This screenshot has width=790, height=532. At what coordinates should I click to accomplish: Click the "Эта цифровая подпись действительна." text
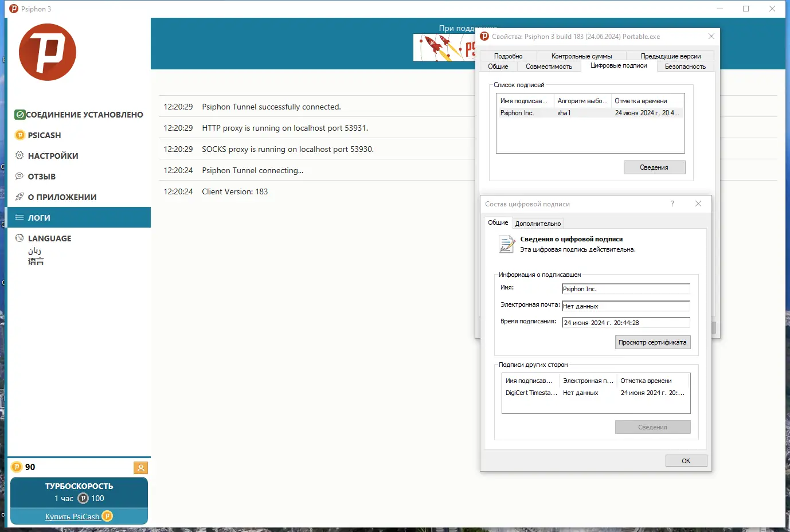[578, 249]
